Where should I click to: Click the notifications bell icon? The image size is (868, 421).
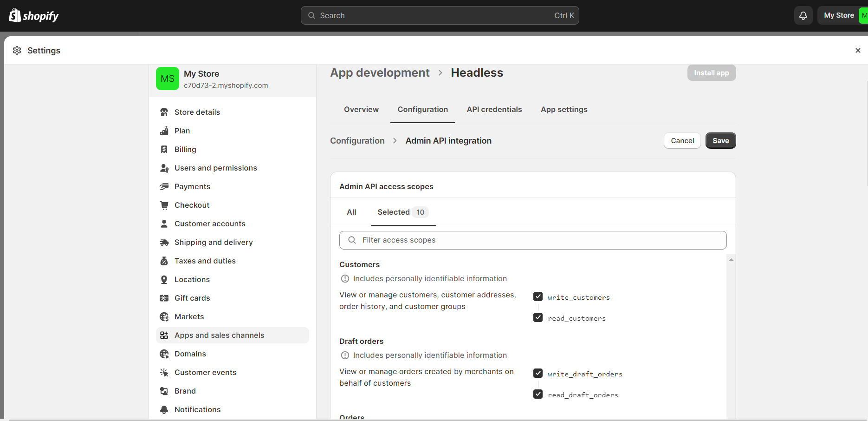[x=803, y=15]
